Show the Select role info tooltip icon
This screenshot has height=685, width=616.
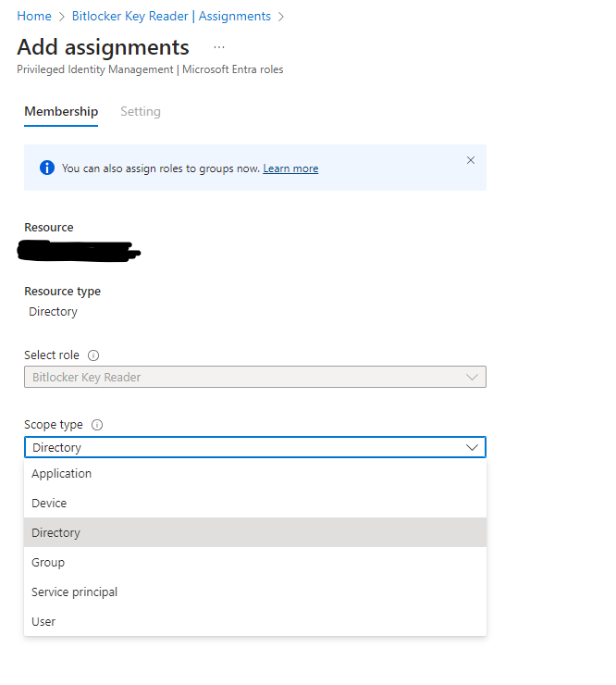93,355
